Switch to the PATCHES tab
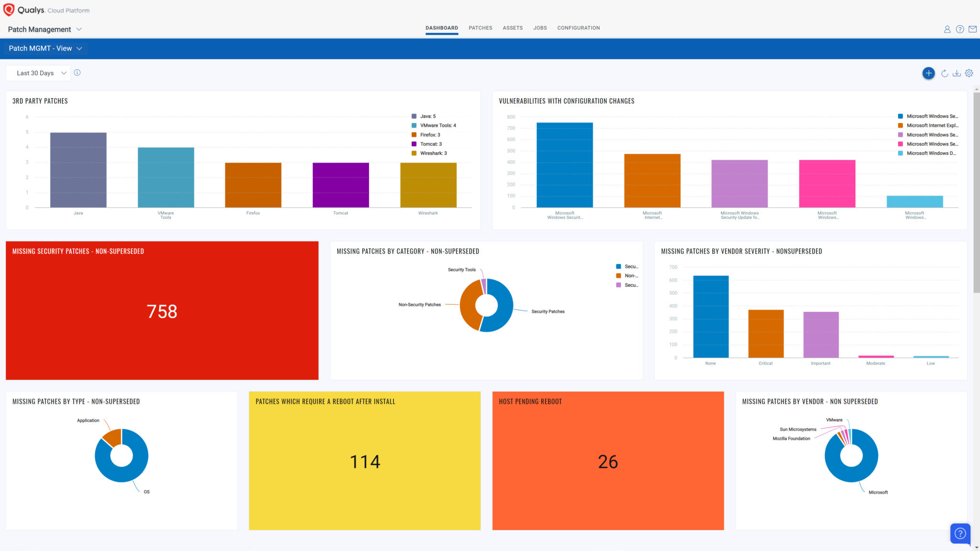This screenshot has height=551, width=980. [480, 28]
